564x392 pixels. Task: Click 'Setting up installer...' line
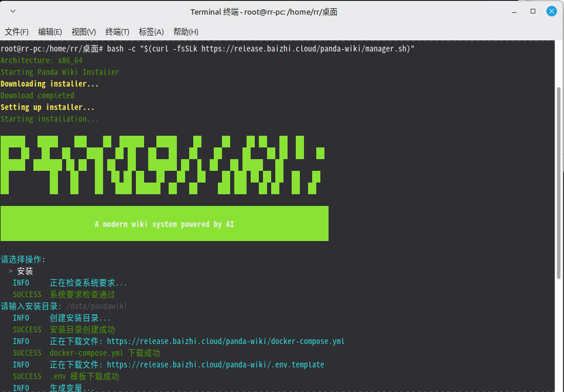click(47, 107)
